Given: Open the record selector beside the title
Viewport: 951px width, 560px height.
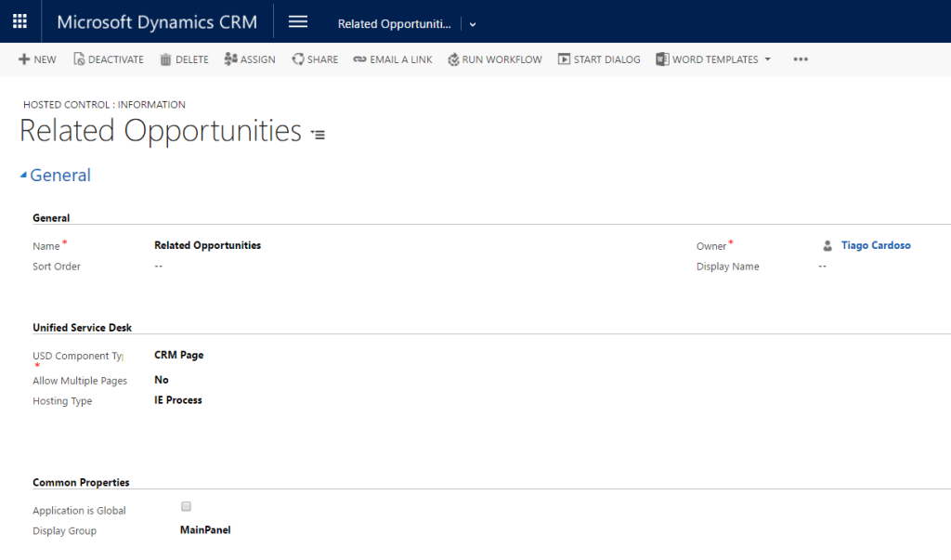Looking at the screenshot, I should 318,135.
